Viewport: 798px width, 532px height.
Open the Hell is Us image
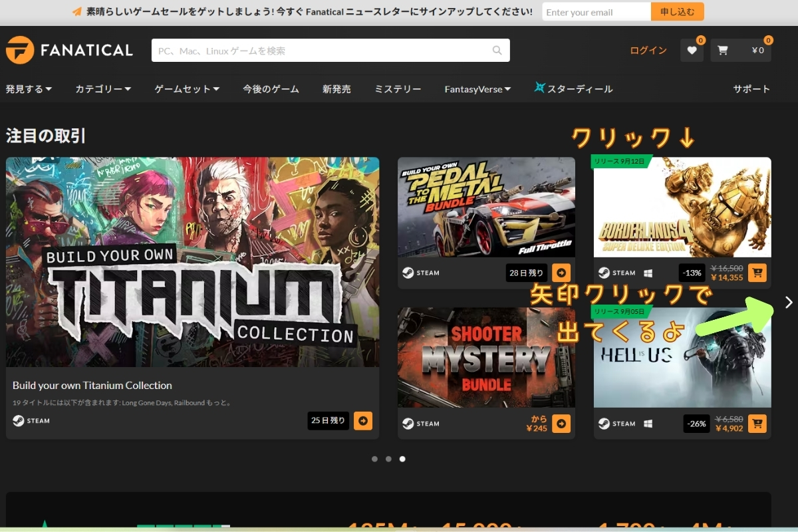tap(682, 358)
